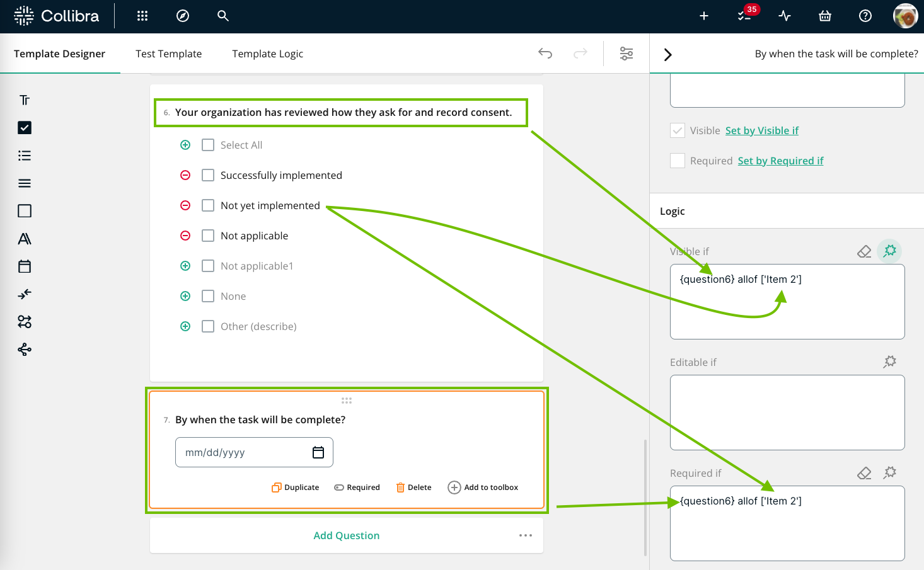Tick the Not yet implemented option
Image resolution: width=924 pixels, height=570 pixels.
[x=208, y=205]
